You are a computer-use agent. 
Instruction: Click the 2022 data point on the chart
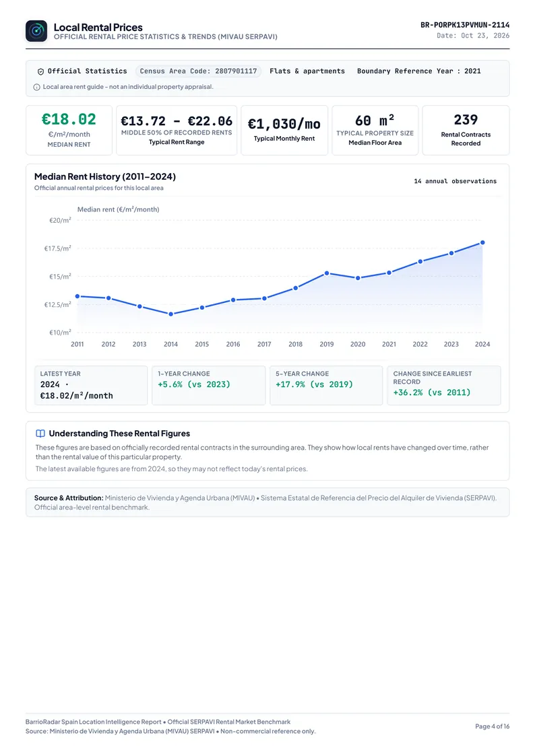pos(420,261)
